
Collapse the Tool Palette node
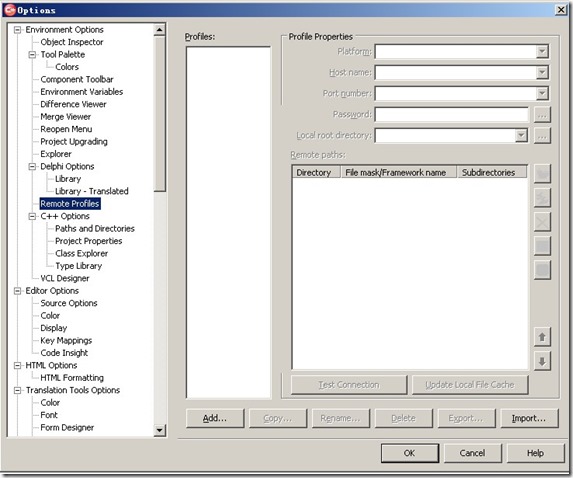pyautogui.click(x=32, y=54)
